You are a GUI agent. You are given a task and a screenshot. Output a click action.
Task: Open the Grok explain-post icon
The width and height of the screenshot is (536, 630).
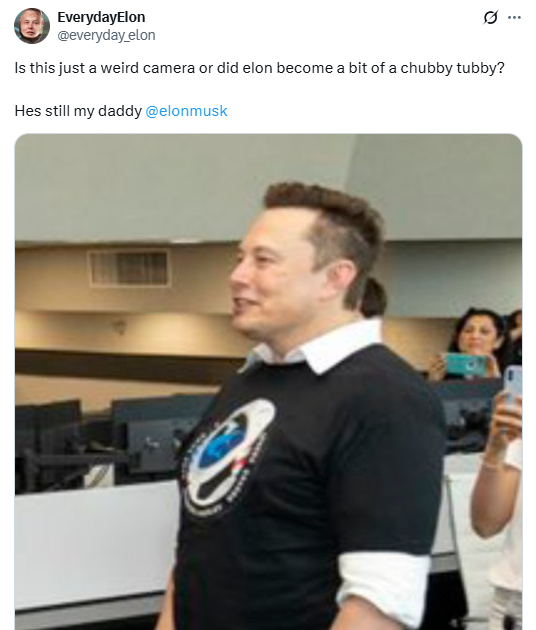pyautogui.click(x=491, y=17)
